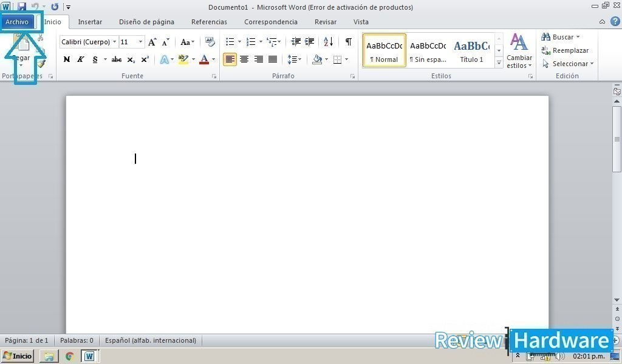The width and height of the screenshot is (622, 364).
Task: Sort the selected text alphabetically
Action: tap(329, 42)
